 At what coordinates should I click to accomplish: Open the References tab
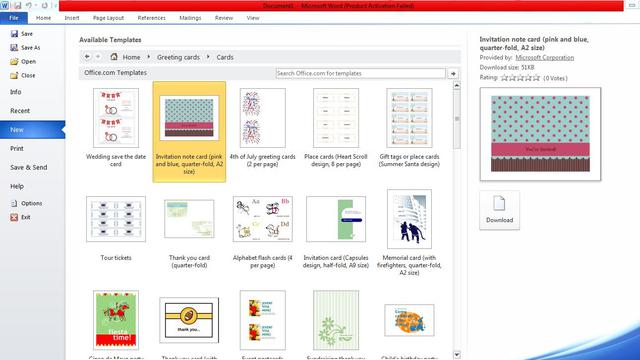coord(151,18)
